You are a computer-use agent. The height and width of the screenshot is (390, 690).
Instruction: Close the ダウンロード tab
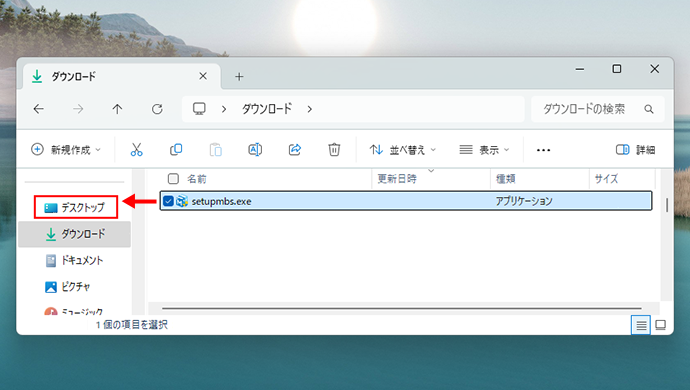pos(203,76)
